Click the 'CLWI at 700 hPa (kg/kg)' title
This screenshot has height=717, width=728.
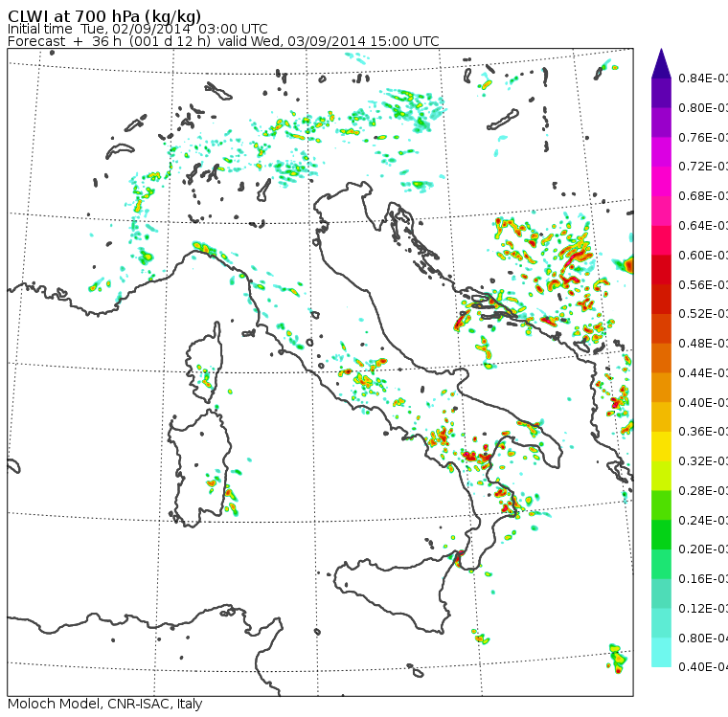click(x=104, y=16)
